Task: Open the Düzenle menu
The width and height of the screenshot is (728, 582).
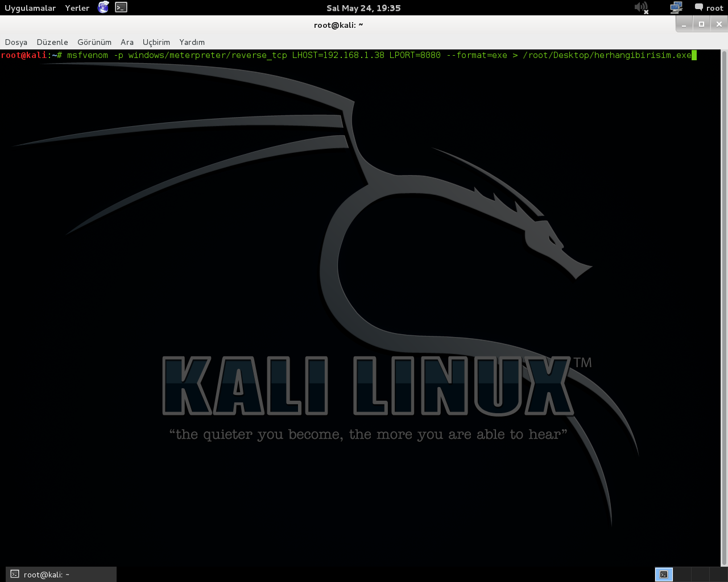Action: coord(52,42)
